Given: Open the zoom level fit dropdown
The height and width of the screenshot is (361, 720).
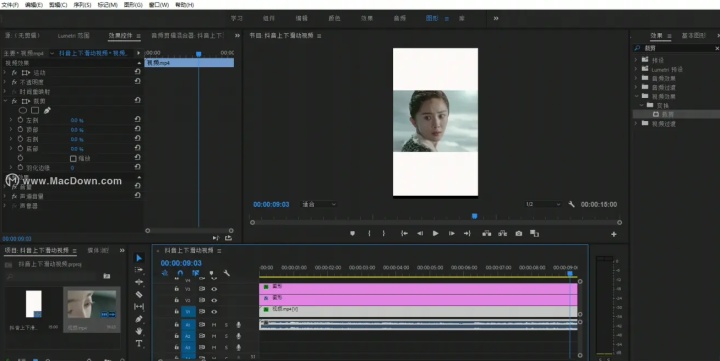Looking at the screenshot, I should tap(319, 204).
